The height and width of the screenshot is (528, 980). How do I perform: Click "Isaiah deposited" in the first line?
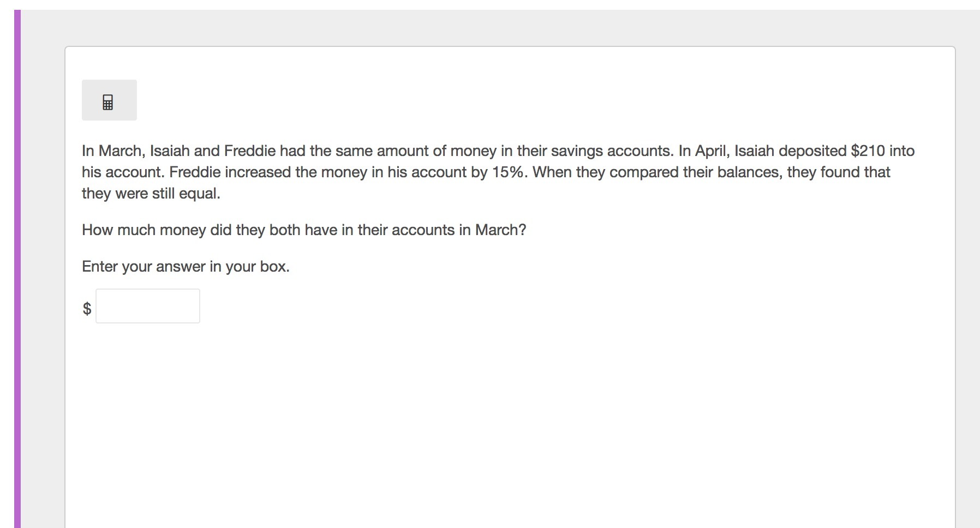790,151
